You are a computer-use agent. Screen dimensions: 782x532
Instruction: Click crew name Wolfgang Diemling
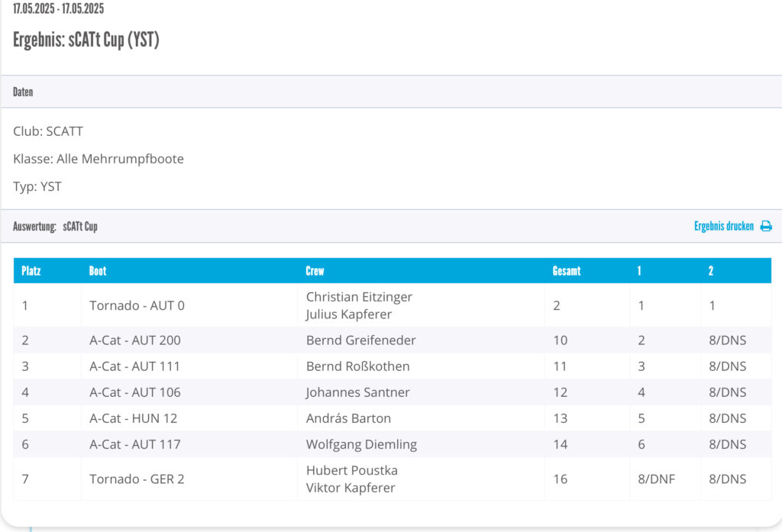361,443
